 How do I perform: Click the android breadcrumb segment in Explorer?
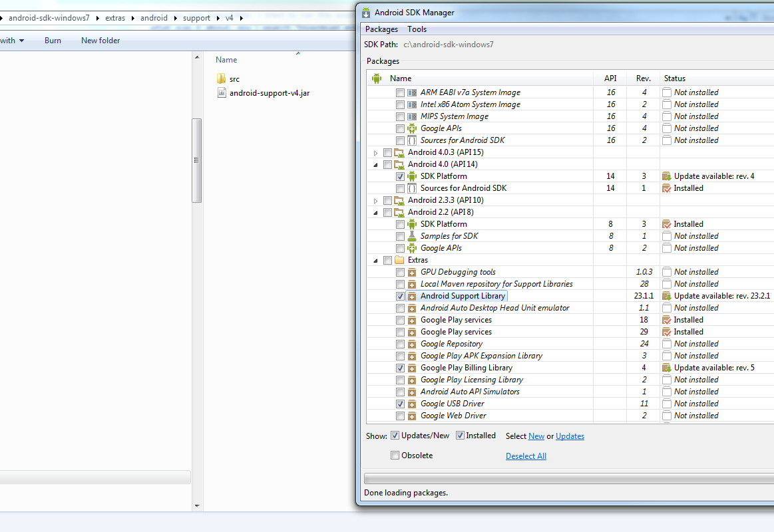154,18
